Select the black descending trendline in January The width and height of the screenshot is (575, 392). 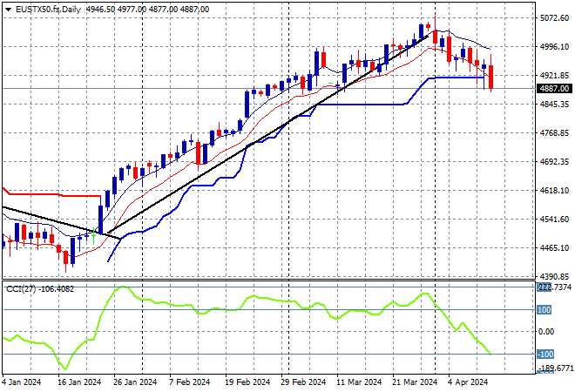click(52, 220)
